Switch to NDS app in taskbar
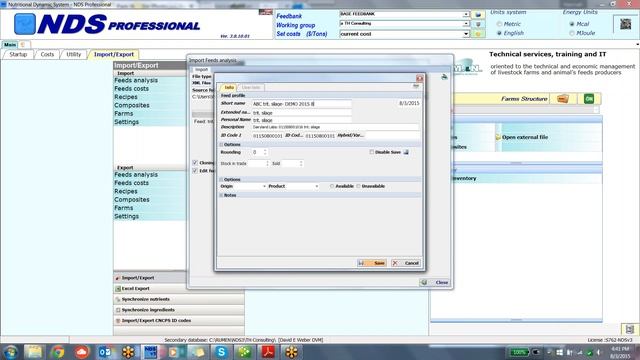This screenshot has height=360, width=640. coord(151,352)
